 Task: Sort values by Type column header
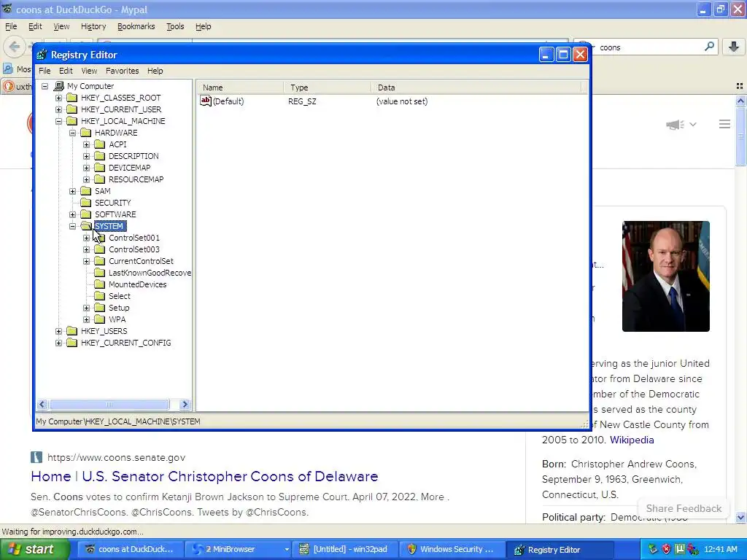point(328,87)
